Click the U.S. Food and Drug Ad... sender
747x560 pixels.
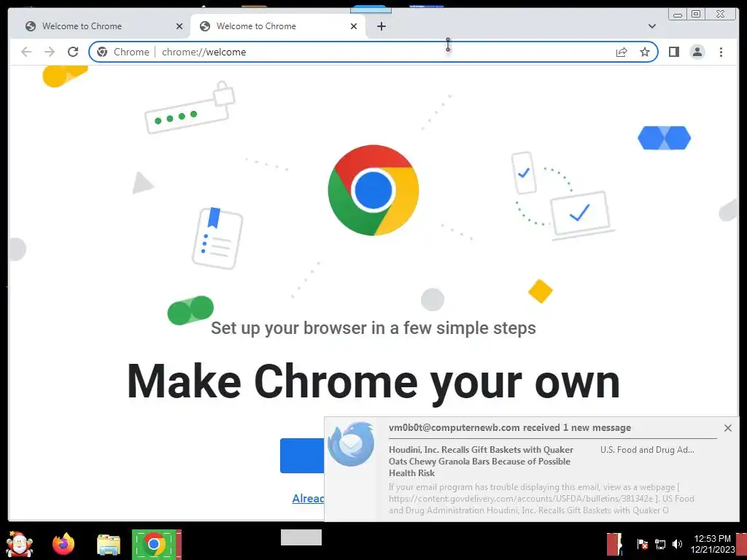pyautogui.click(x=647, y=449)
